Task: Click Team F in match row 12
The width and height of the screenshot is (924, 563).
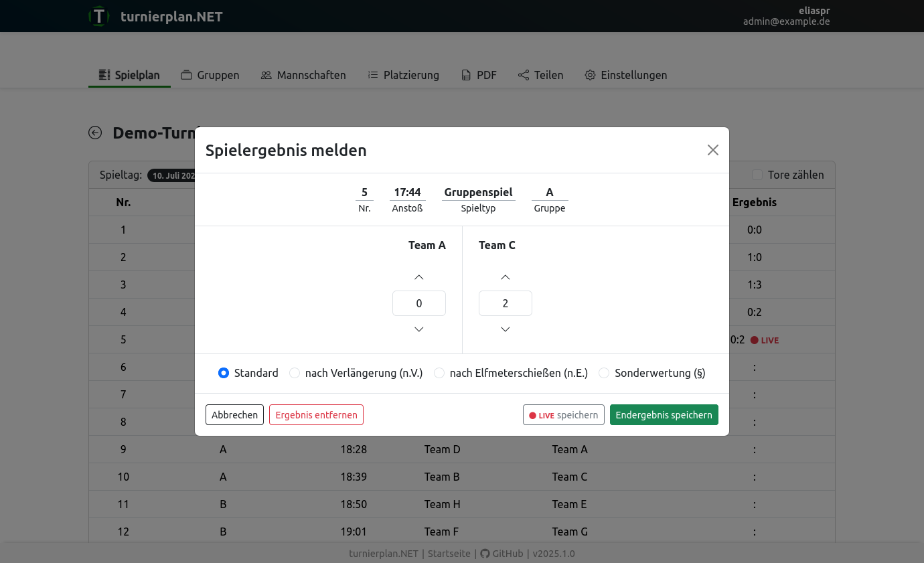Action: pos(442,532)
